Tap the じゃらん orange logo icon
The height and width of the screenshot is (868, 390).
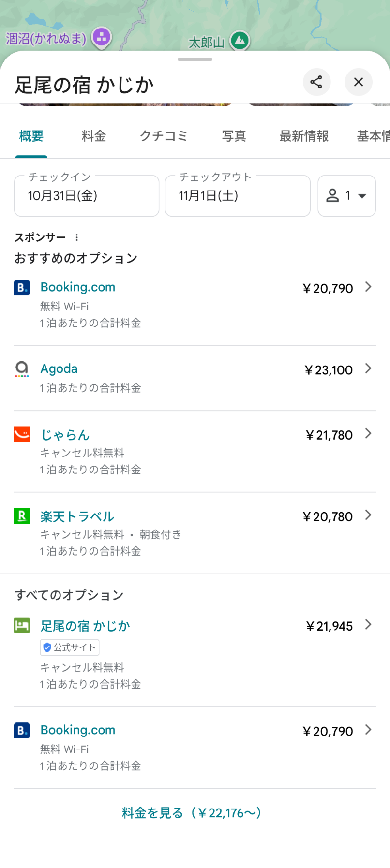pos(22,434)
